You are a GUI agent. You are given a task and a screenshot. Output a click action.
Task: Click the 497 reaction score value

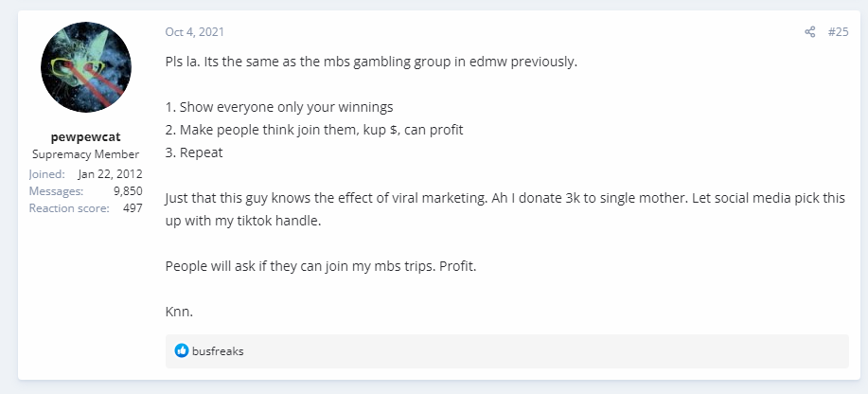133,208
